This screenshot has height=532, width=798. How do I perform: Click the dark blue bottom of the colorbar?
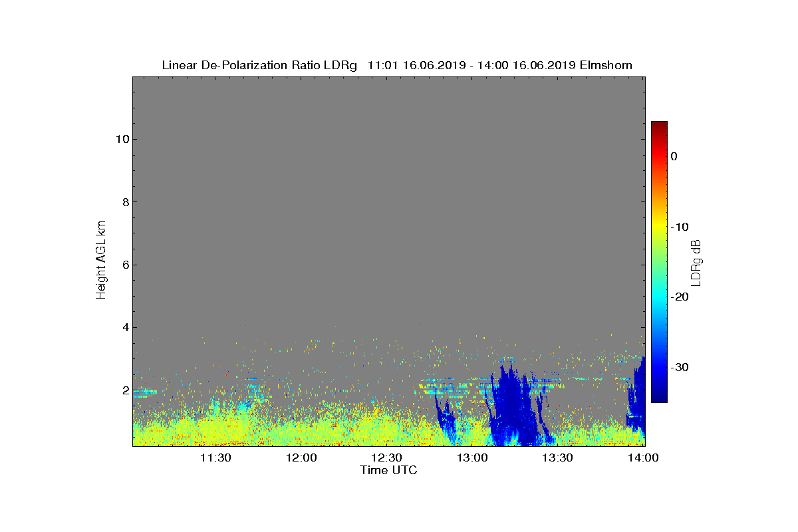pos(659,397)
